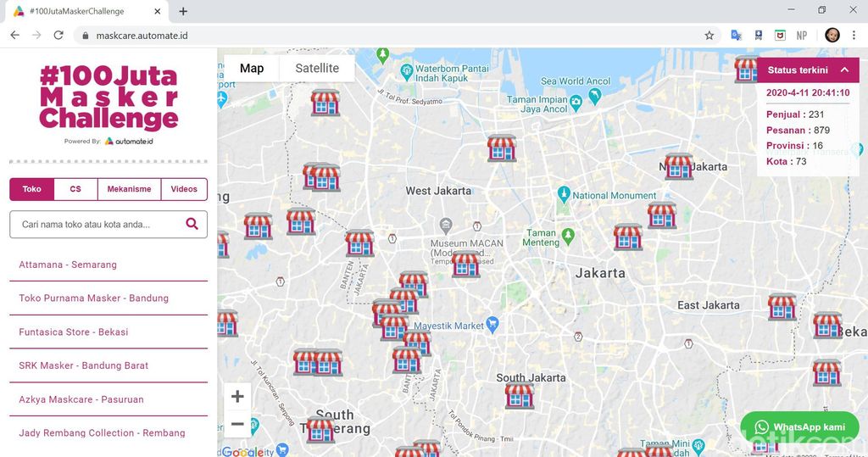Open Chrome three-dot menu
The image size is (868, 457).
pos(854,35)
